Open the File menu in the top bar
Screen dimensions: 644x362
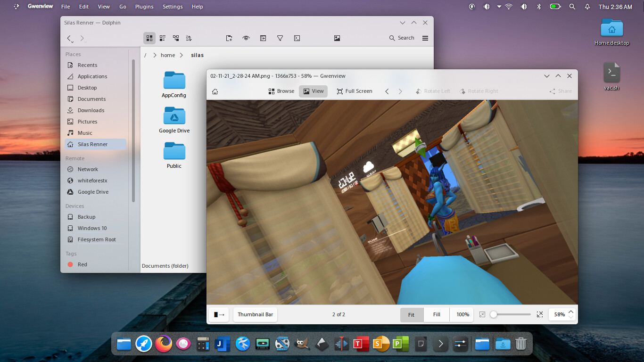coord(66,7)
